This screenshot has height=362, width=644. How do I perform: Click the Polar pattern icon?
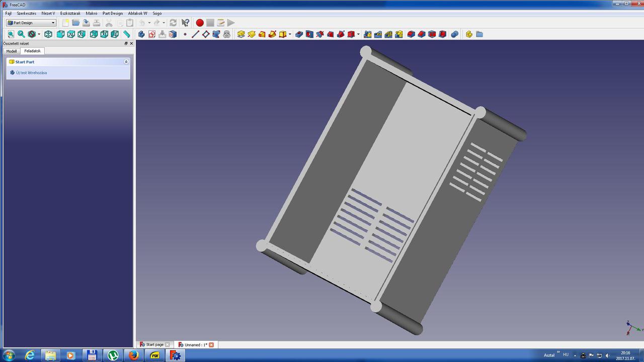pos(389,34)
